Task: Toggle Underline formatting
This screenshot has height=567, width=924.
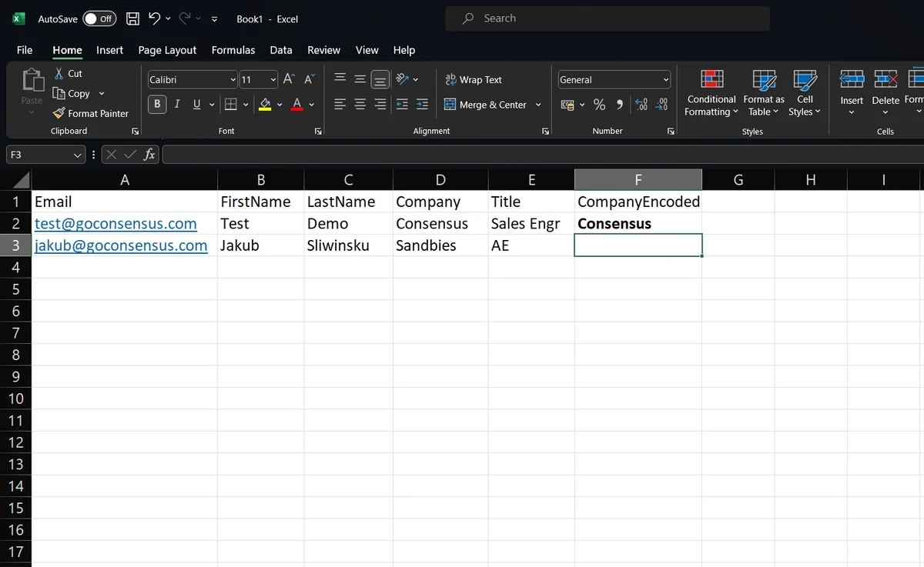Action: tap(196, 104)
